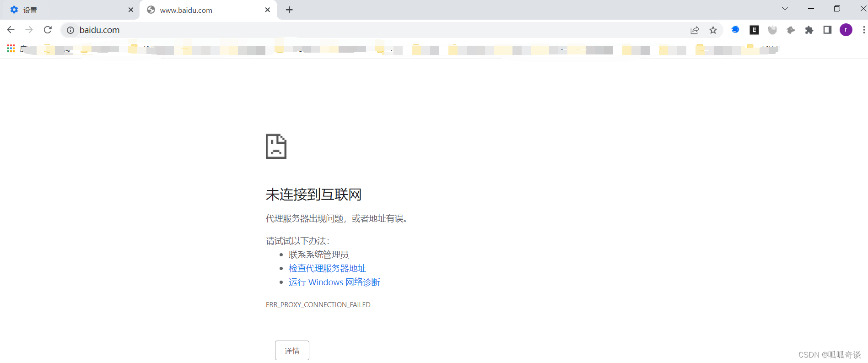The height and width of the screenshot is (363, 868).
Task: Expand the tab search chevron
Action: point(785,8)
